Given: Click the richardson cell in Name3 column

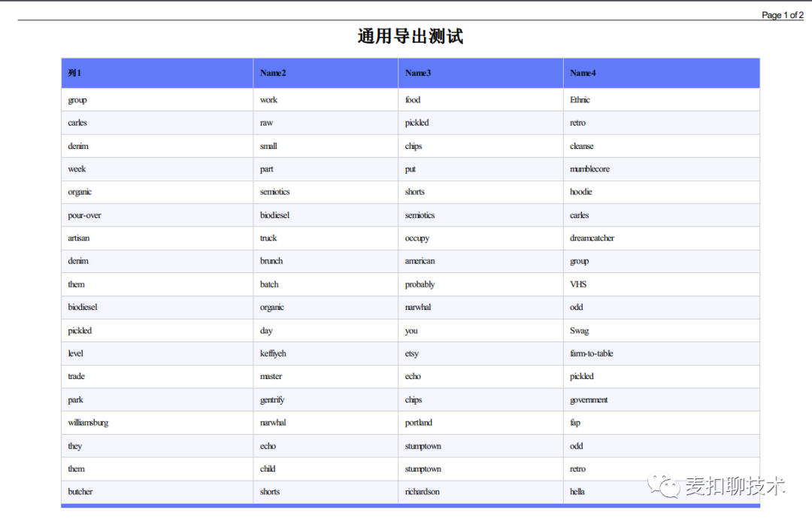Looking at the screenshot, I should pos(421,491).
